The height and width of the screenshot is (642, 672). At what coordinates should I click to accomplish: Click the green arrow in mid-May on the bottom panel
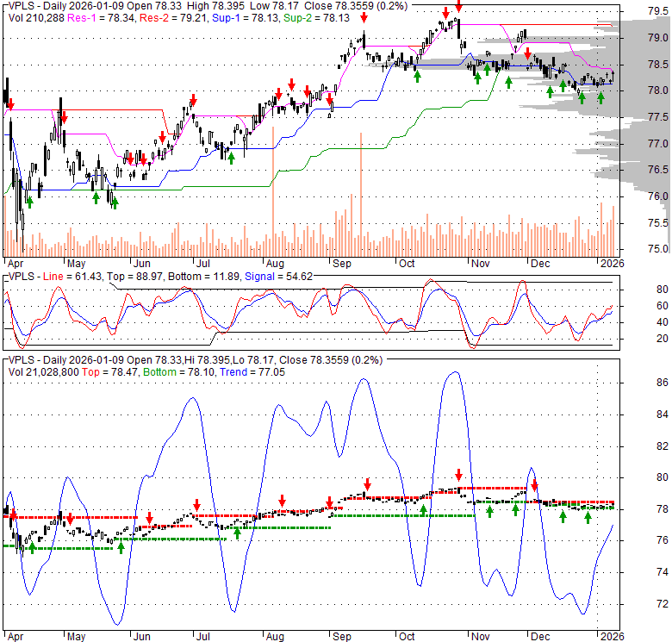121,545
